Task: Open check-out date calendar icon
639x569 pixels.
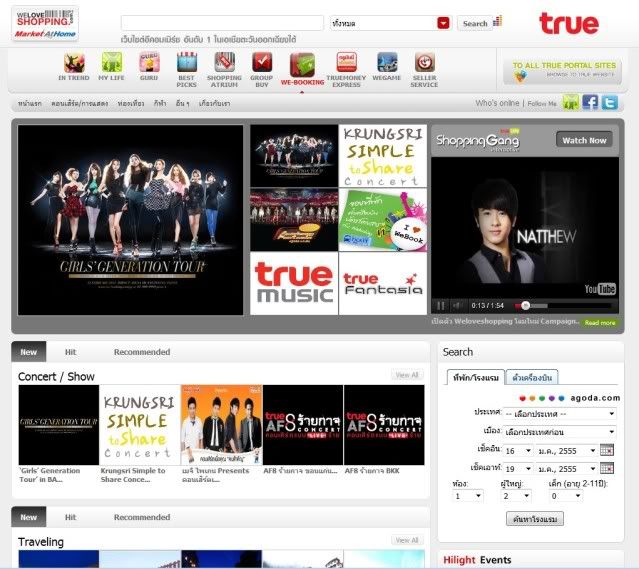Action: point(607,468)
